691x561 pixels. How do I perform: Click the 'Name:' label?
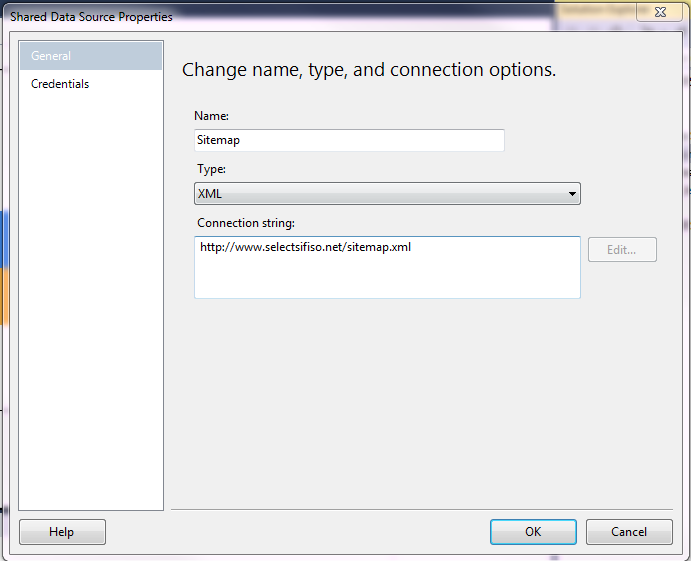[211, 116]
